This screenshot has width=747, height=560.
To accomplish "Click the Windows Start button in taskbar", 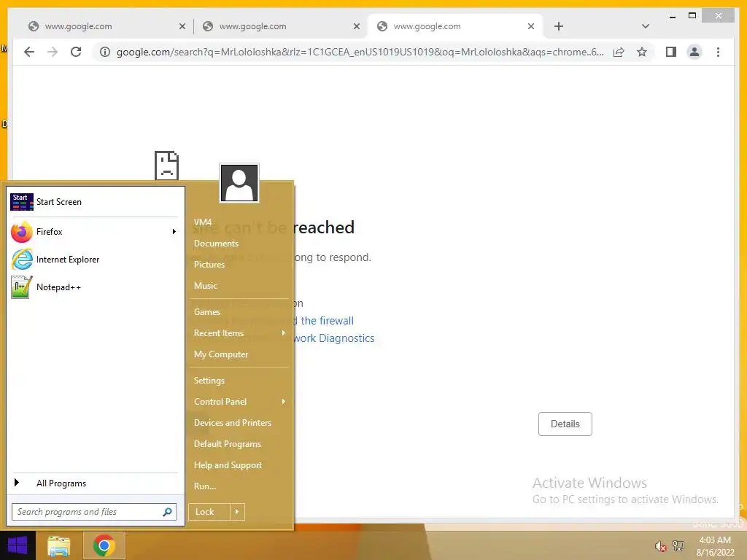I will pyautogui.click(x=18, y=545).
